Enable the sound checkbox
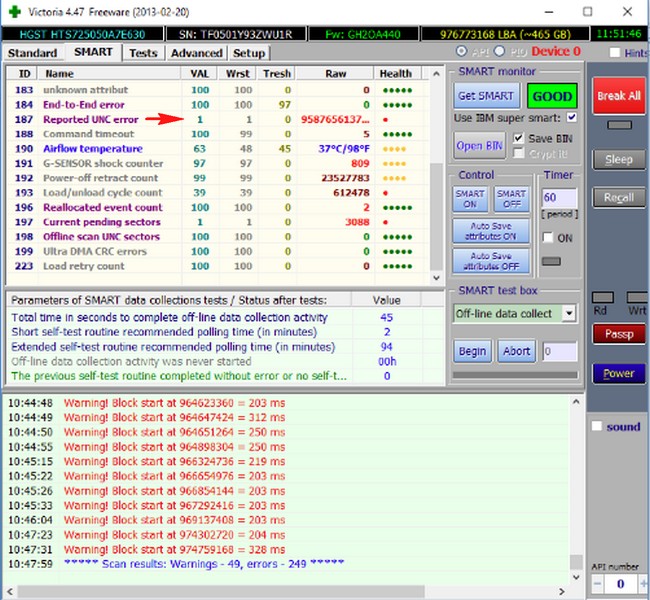The width and height of the screenshot is (650, 600). tap(597, 426)
